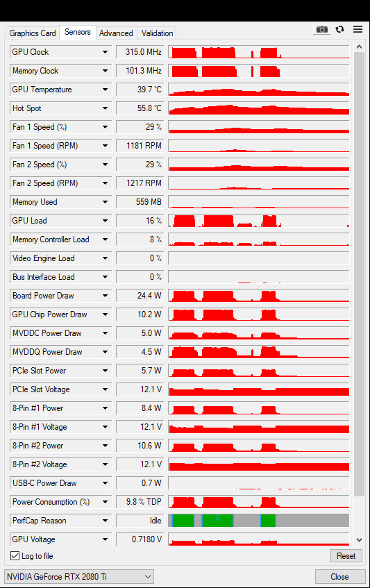Image resolution: width=370 pixels, height=588 pixels.
Task: Open the NVIDIA GeForce RTX 2080 Ti dropdown
Action: [79, 577]
